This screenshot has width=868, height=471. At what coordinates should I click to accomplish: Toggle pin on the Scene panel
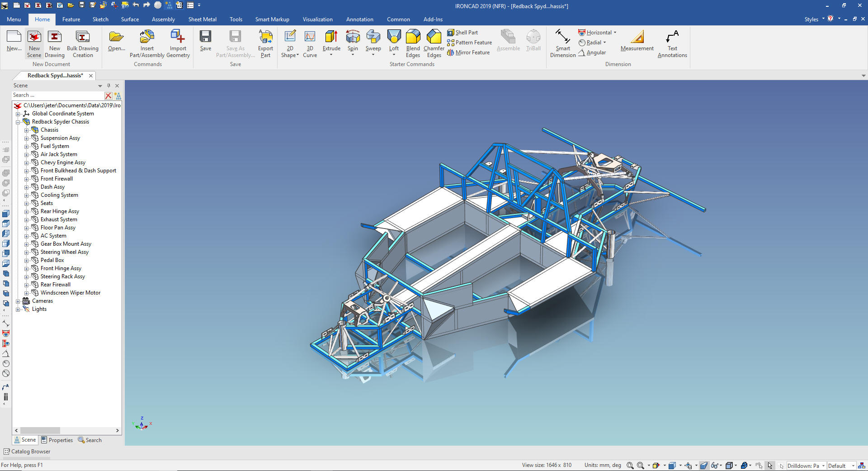point(108,86)
